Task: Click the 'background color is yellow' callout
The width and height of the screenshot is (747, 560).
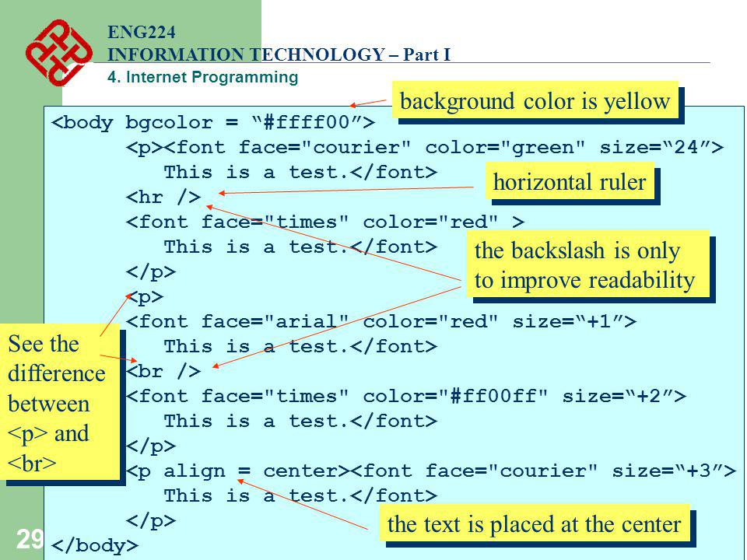Action: pos(535,100)
